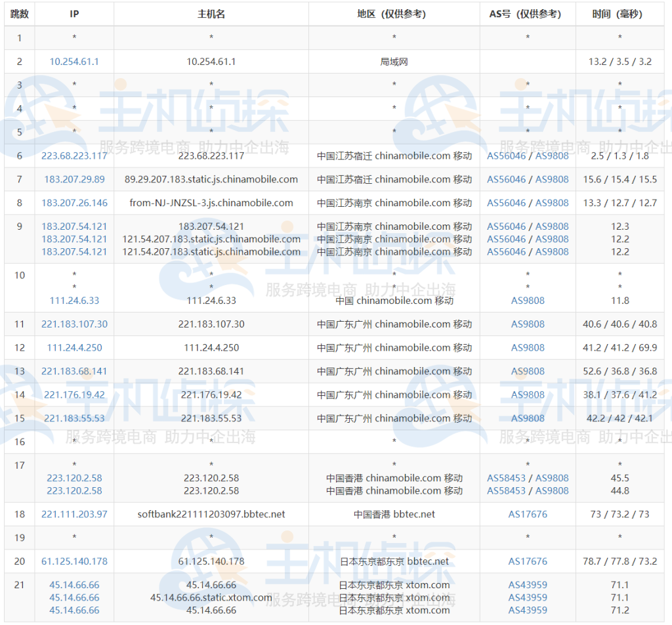The height and width of the screenshot is (625, 672).
Task: Open the AS56046 link in hop 8 row
Action: pos(506,203)
